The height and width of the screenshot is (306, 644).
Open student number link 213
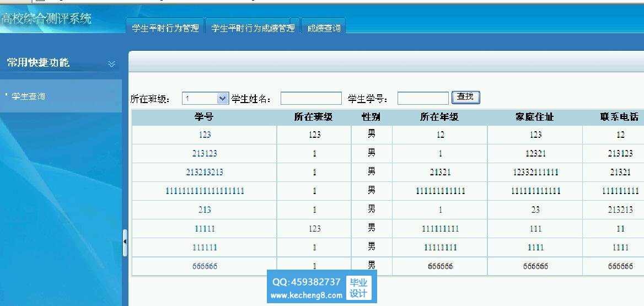[205, 210]
